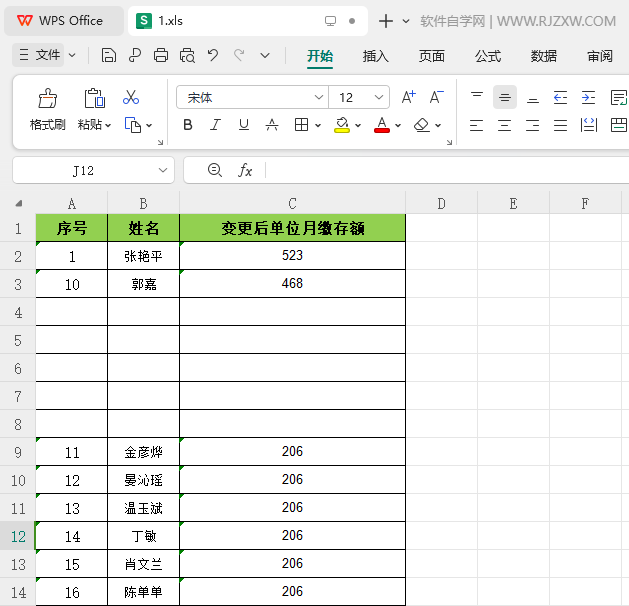Screen dimensions: 629x606
Task: Click the Save icon in quick toolbar
Action: tap(108, 55)
